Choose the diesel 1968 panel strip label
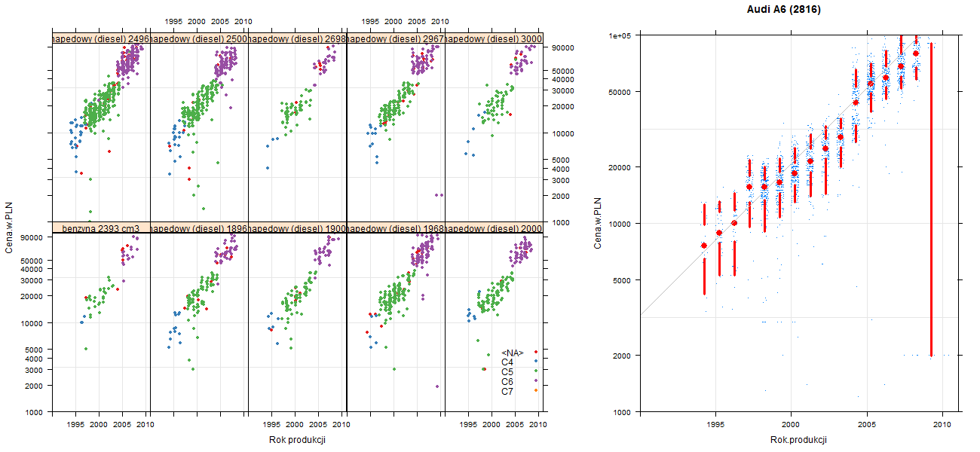 (x=396, y=228)
